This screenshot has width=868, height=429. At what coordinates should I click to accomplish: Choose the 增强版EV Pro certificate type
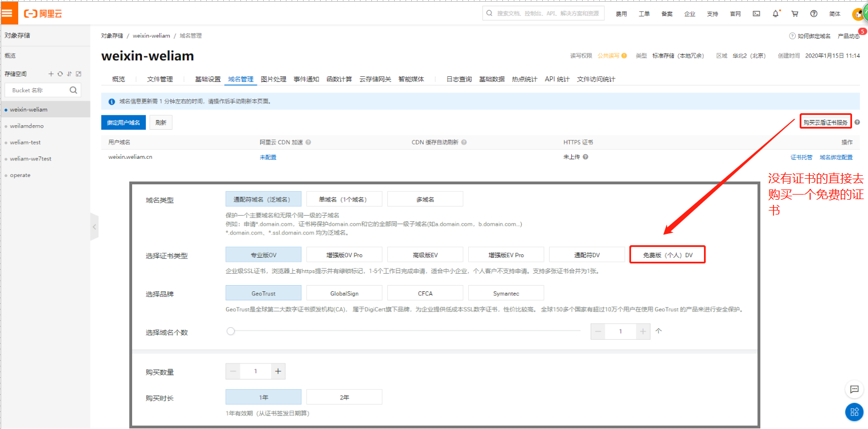(506, 255)
